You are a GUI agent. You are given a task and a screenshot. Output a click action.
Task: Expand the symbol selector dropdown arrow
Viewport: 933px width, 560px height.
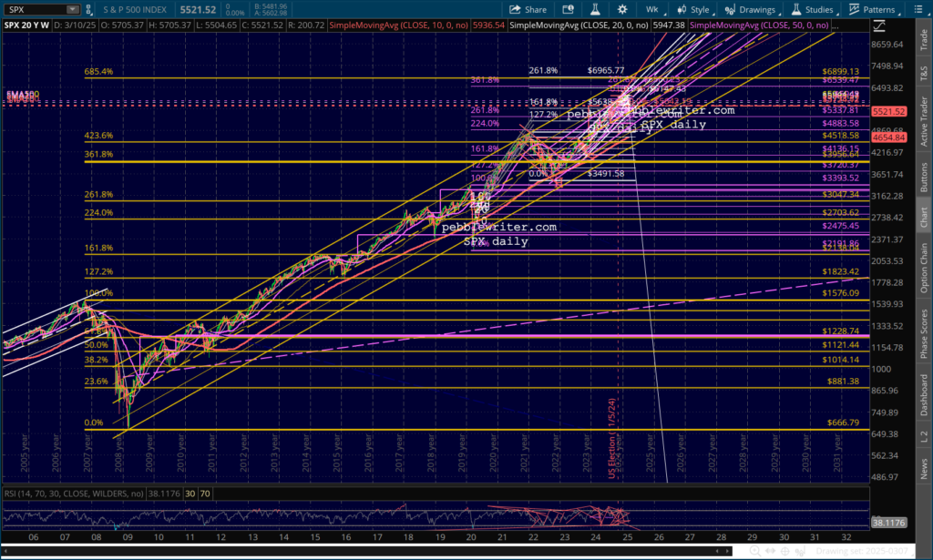pos(72,9)
